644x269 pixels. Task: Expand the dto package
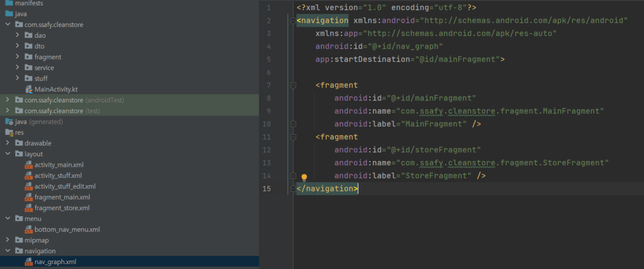18,46
